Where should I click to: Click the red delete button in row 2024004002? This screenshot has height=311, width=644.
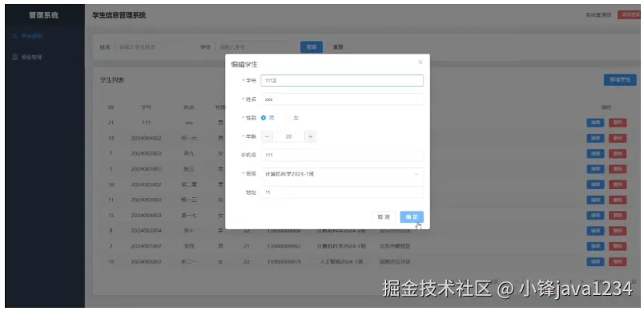click(618, 138)
